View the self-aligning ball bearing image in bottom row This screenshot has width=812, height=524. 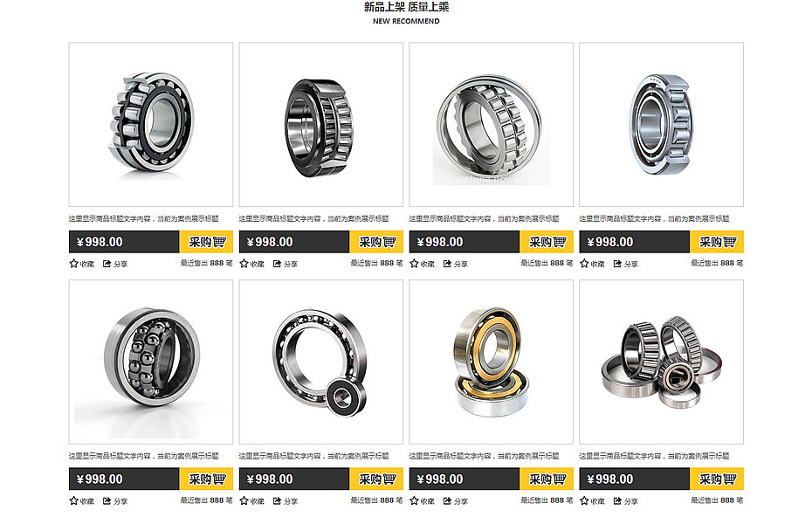pyautogui.click(x=151, y=362)
